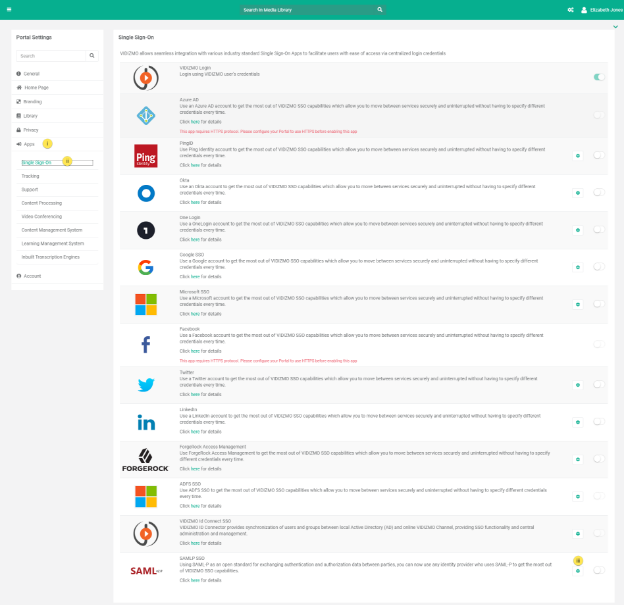Click the VIDIZMO Id Connect SSO logo
Screen dimensions: 624x606
click(x=146, y=534)
